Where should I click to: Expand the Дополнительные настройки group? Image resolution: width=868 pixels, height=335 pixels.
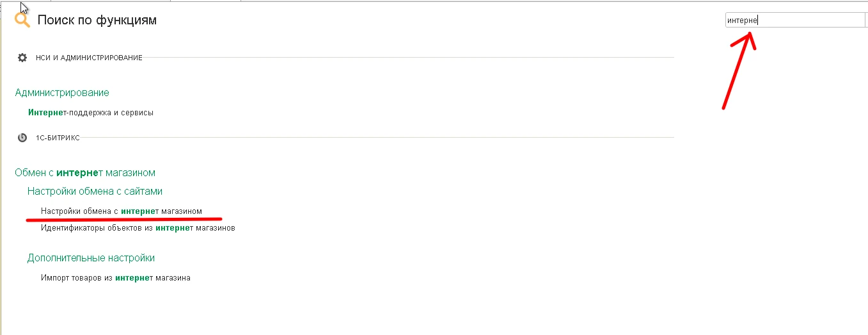(x=91, y=258)
